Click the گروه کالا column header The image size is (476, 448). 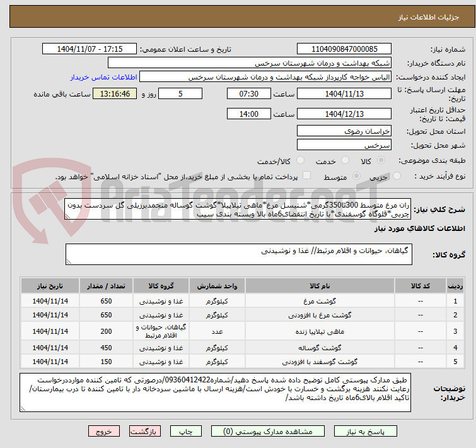coord(161,286)
